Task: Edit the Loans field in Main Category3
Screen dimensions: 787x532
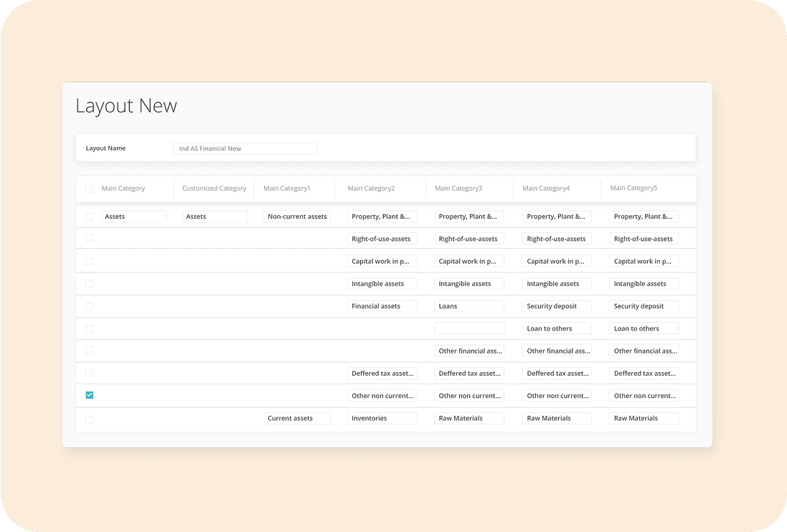Action: click(469, 306)
